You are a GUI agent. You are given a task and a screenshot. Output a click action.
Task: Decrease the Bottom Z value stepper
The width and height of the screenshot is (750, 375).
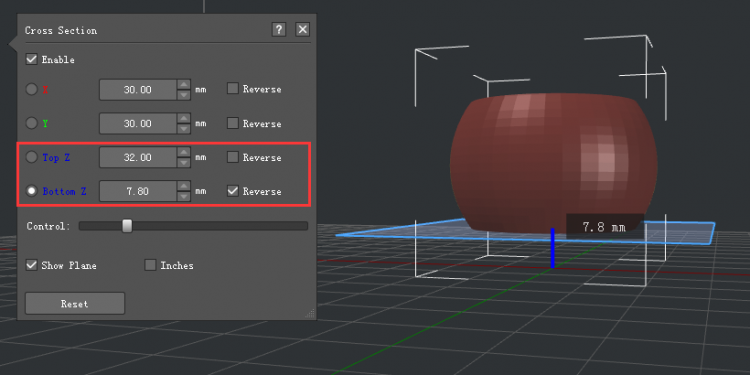pos(184,196)
